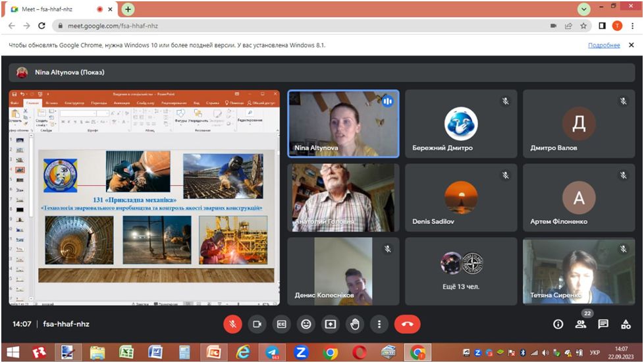This screenshot has width=644, height=363.
Task: Open the more options three-dot menu
Action: (x=379, y=324)
